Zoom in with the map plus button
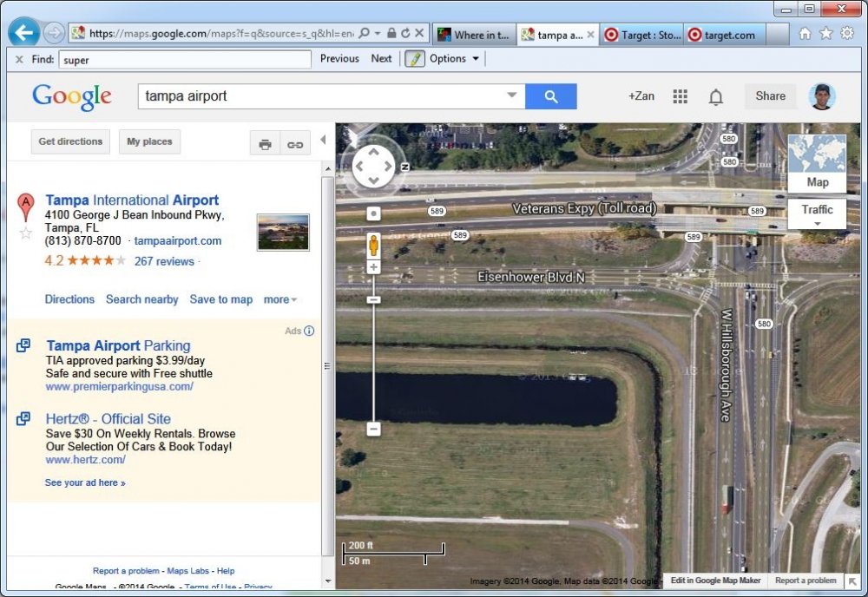 (x=374, y=267)
